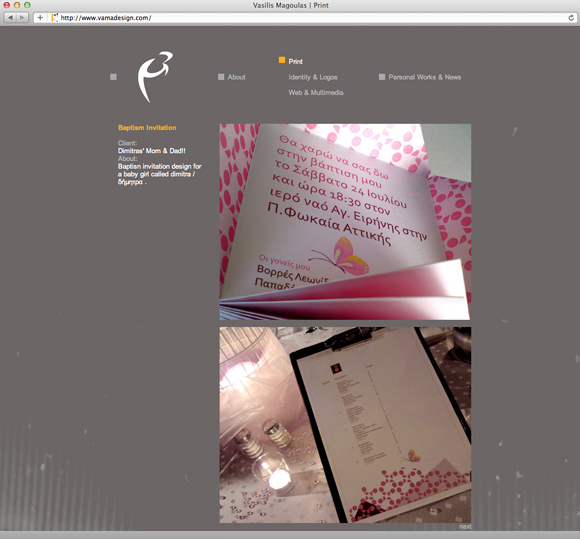
Task: Click the next link below the images
Action: (x=465, y=526)
